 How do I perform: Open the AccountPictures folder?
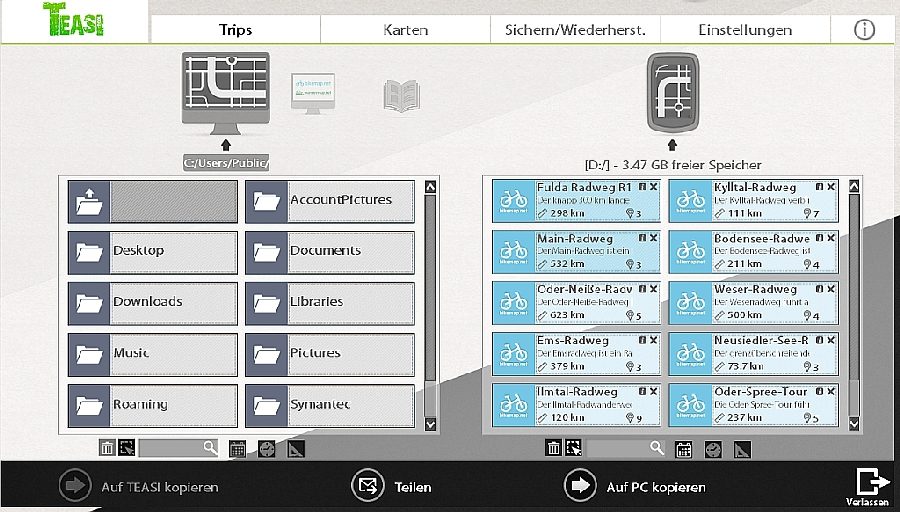coord(330,201)
